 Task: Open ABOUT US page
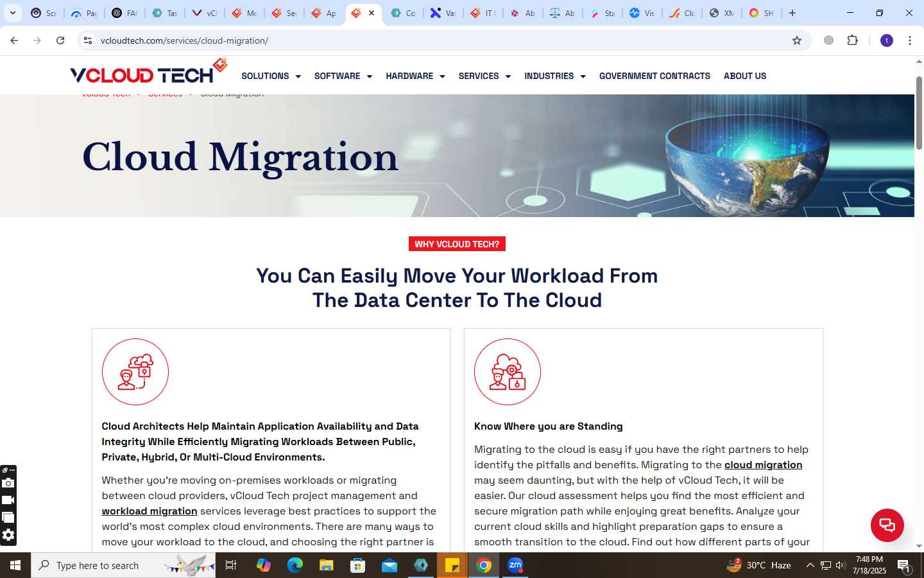[745, 76]
